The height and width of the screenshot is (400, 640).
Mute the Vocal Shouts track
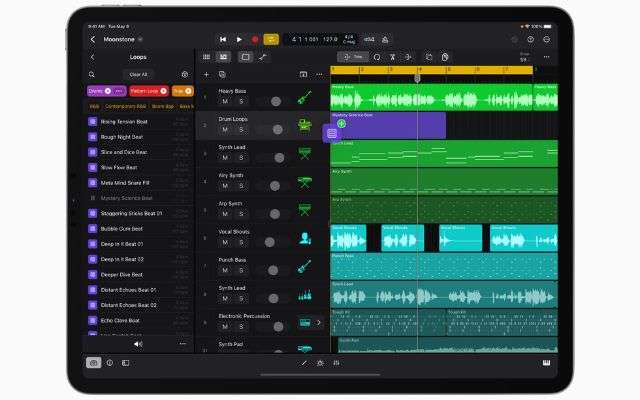[x=225, y=242]
